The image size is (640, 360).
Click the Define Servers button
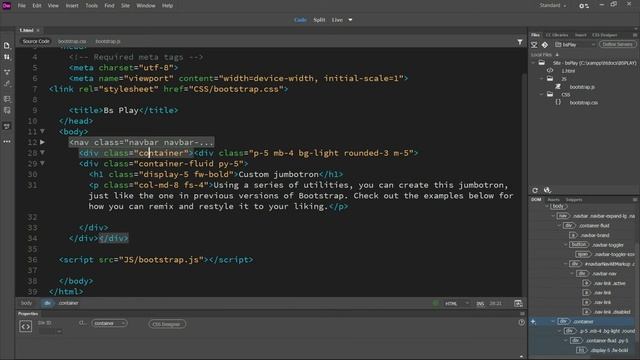(617, 44)
